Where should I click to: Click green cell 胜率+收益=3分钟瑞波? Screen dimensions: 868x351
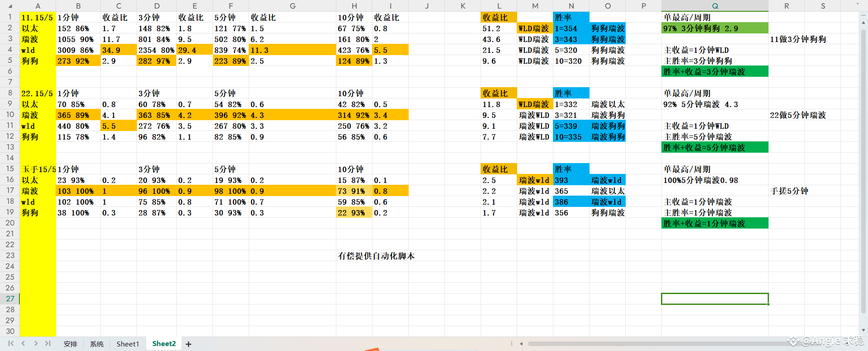[715, 71]
